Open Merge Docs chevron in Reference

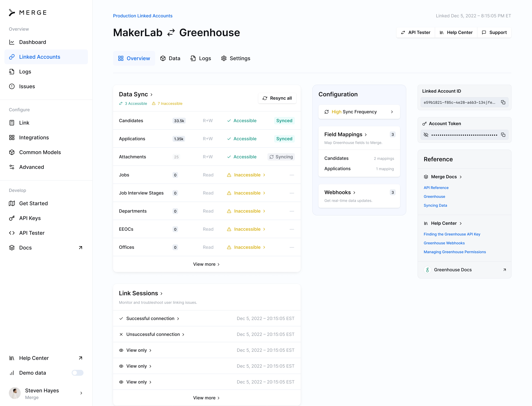(x=461, y=177)
